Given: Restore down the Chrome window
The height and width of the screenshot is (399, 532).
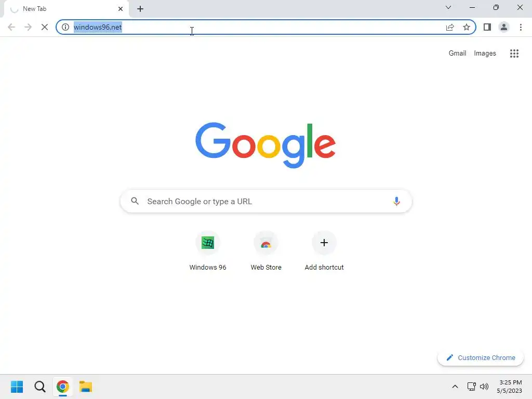Looking at the screenshot, I should [496, 7].
